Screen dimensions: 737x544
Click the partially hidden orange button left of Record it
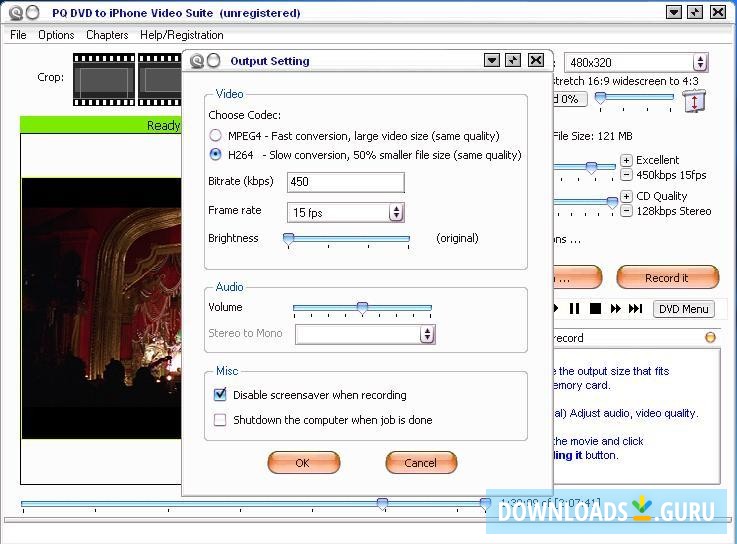click(578, 277)
